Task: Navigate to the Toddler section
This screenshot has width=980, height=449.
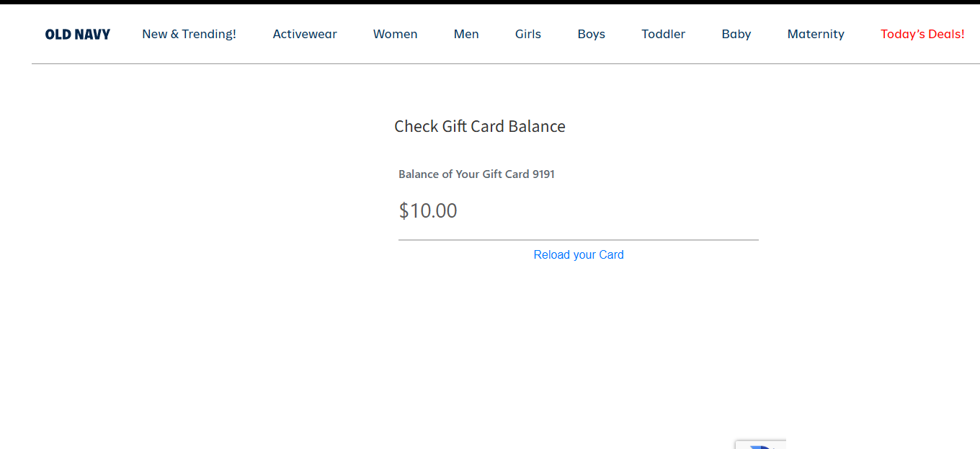Action: pos(663,34)
